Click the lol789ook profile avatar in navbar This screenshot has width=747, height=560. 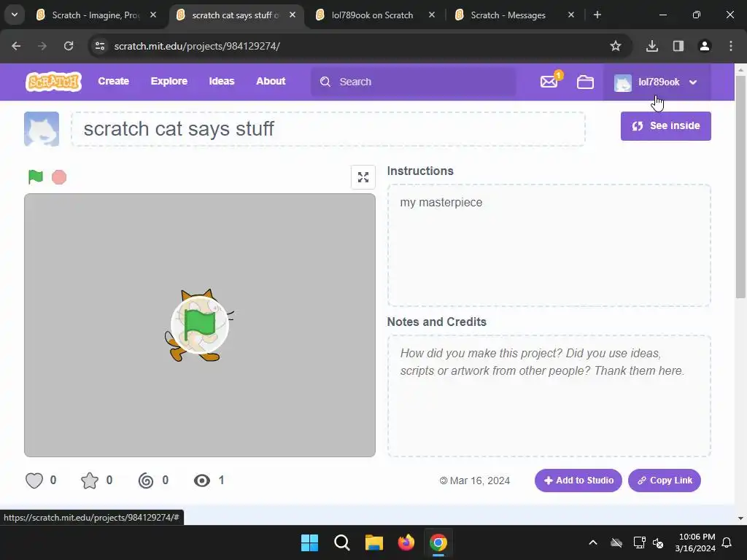[623, 82]
